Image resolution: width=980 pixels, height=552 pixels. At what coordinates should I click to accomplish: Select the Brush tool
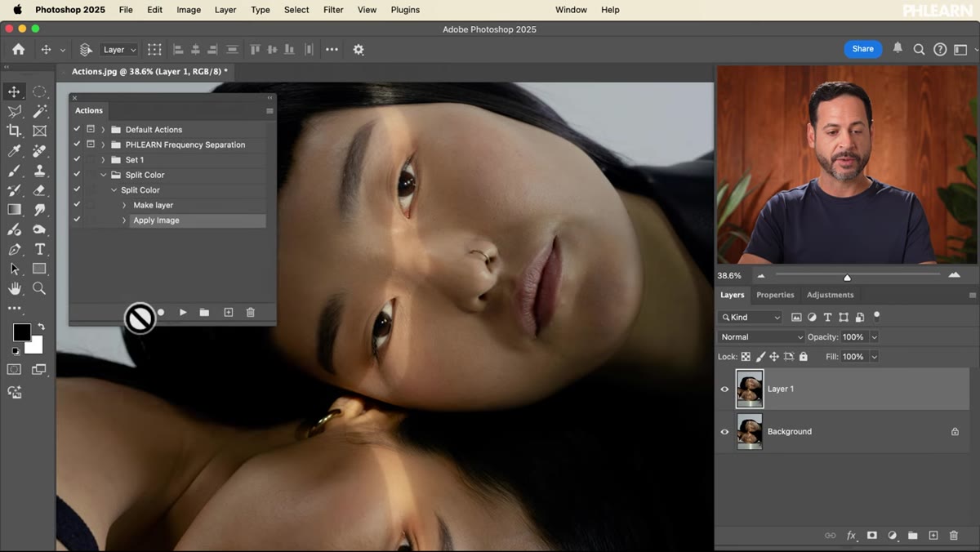[x=14, y=171]
